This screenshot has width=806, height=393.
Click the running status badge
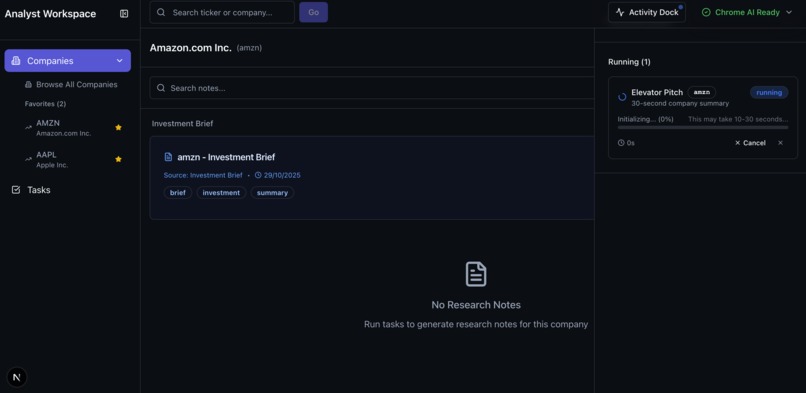769,92
